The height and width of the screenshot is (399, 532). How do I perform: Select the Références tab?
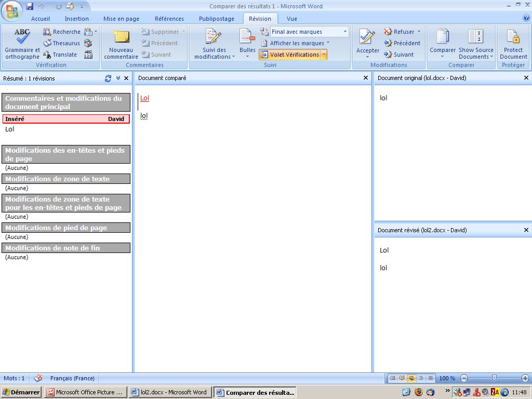[169, 19]
